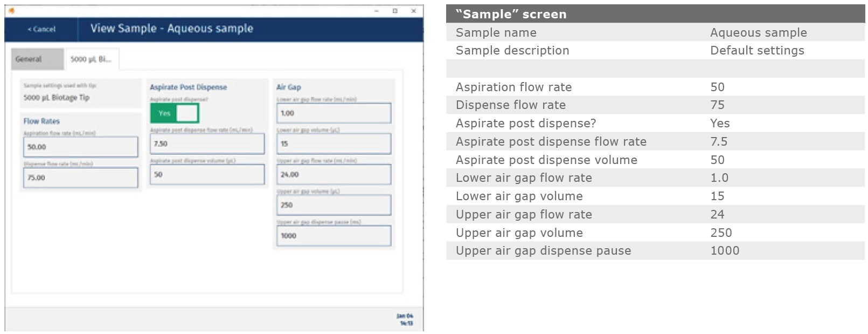Edit aspirate post dispense flow rate 7.50
Viewport: 868px width, 334px height.
[x=207, y=144]
